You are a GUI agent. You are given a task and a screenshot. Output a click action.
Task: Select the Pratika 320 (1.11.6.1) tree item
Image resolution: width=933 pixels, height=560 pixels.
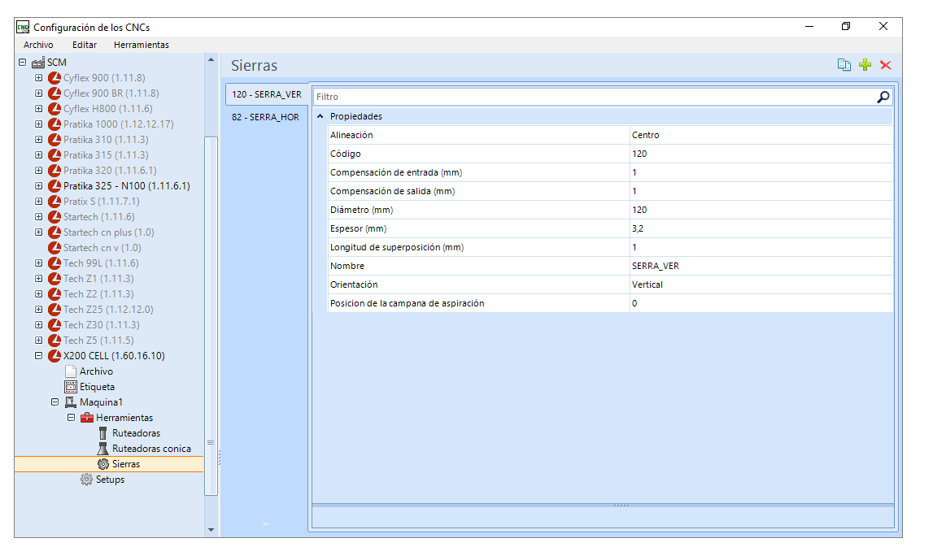click(110, 171)
